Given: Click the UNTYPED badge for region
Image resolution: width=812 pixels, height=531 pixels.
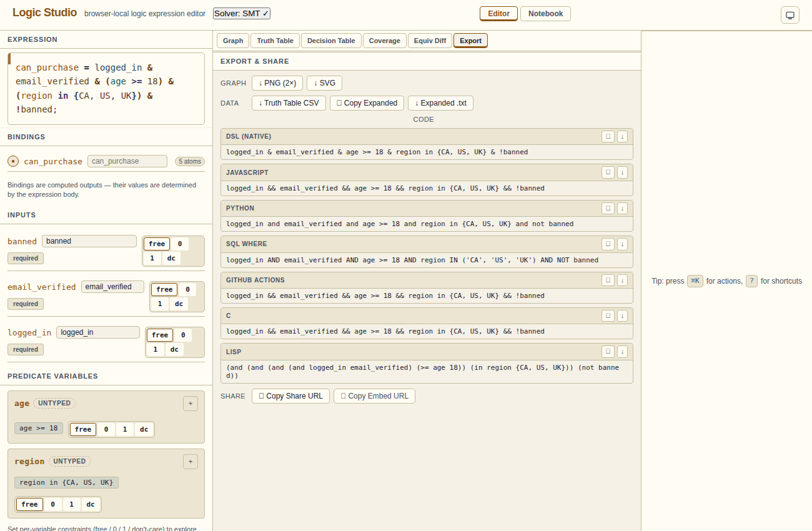Looking at the screenshot, I should click(69, 462).
